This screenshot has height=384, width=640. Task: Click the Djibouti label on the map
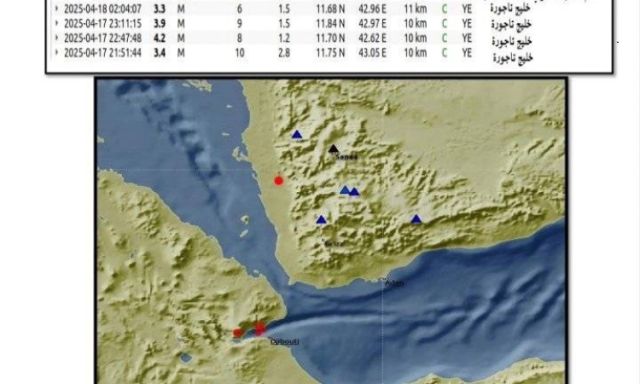[285, 342]
